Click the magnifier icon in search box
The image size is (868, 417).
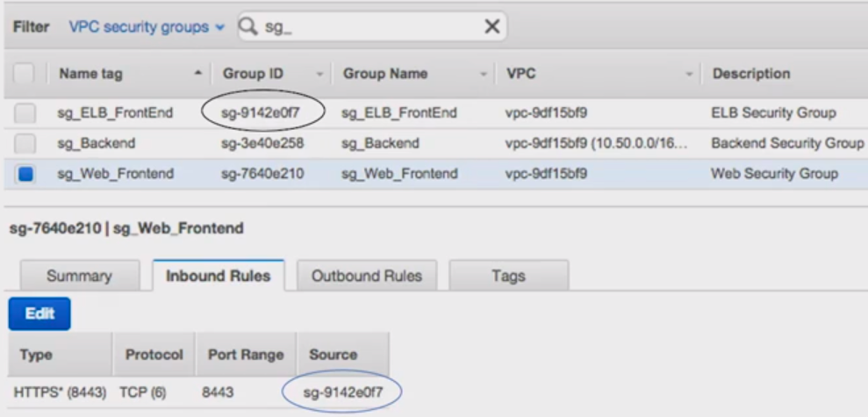pos(248,26)
